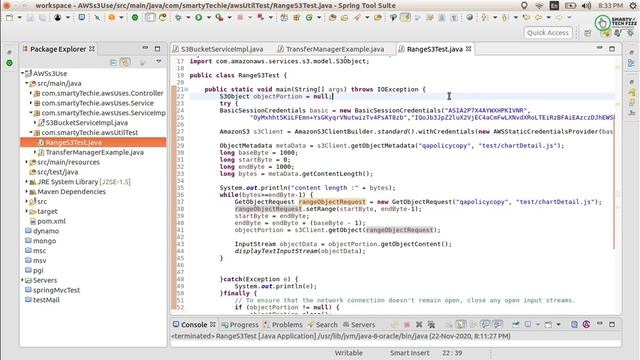Click the Terminate red square in Console
Screen dimensions: 640x360
click(407, 324)
